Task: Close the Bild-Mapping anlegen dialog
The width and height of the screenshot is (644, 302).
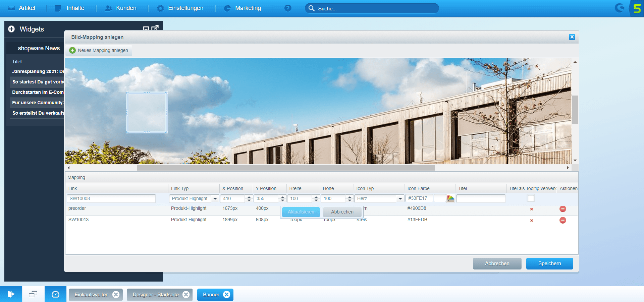Action: 572,37
